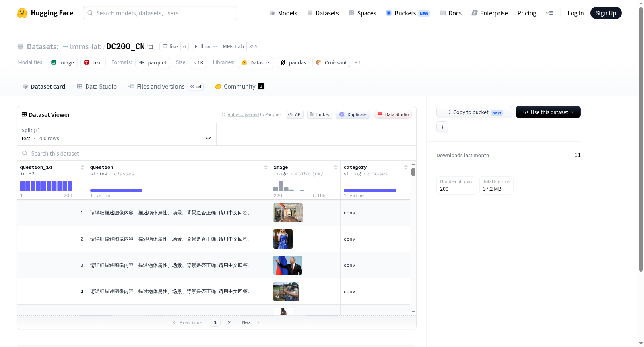The width and height of the screenshot is (644, 347).
Task: Sort by the image column arrows
Action: click(x=336, y=167)
